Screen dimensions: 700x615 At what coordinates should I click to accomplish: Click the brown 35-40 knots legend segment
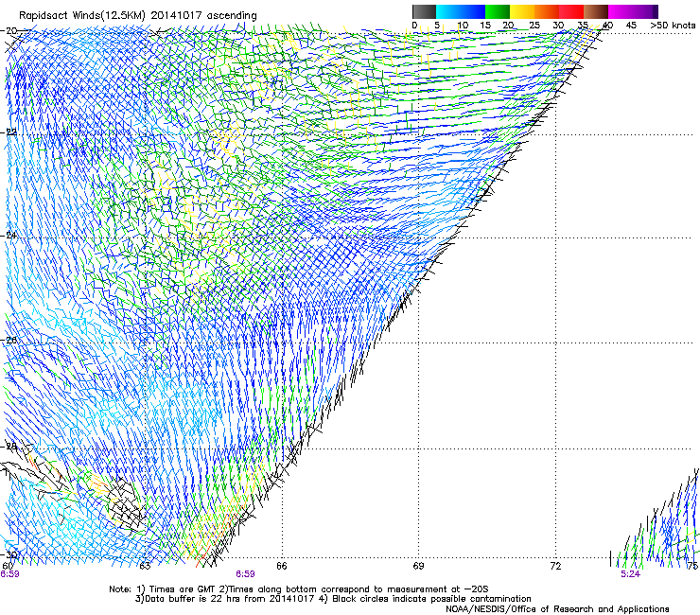click(x=596, y=11)
